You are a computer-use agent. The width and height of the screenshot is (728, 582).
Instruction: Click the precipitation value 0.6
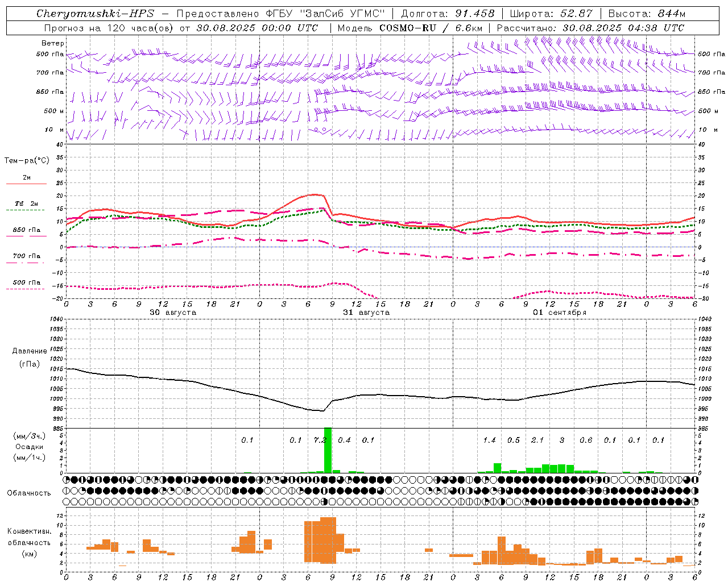[586, 440]
